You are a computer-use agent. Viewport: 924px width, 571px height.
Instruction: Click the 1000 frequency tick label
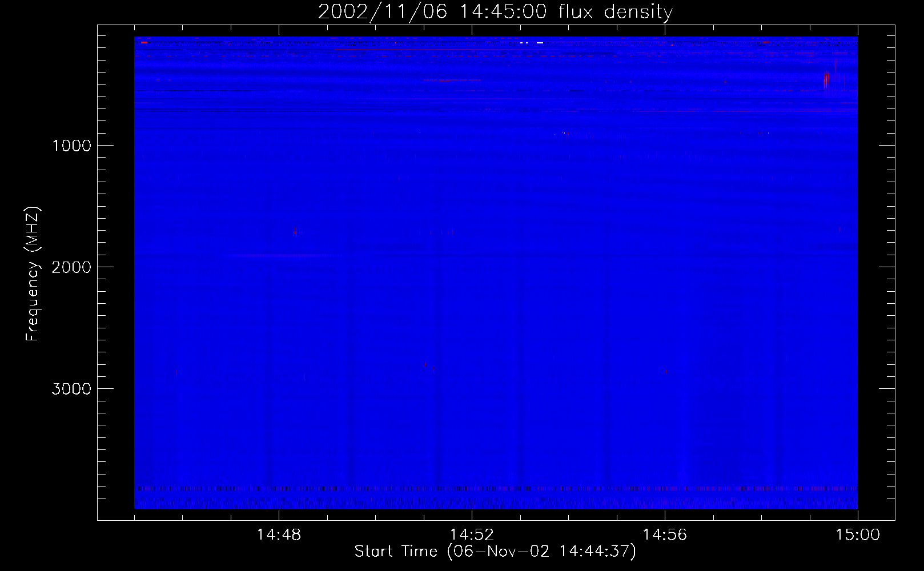[71, 146]
